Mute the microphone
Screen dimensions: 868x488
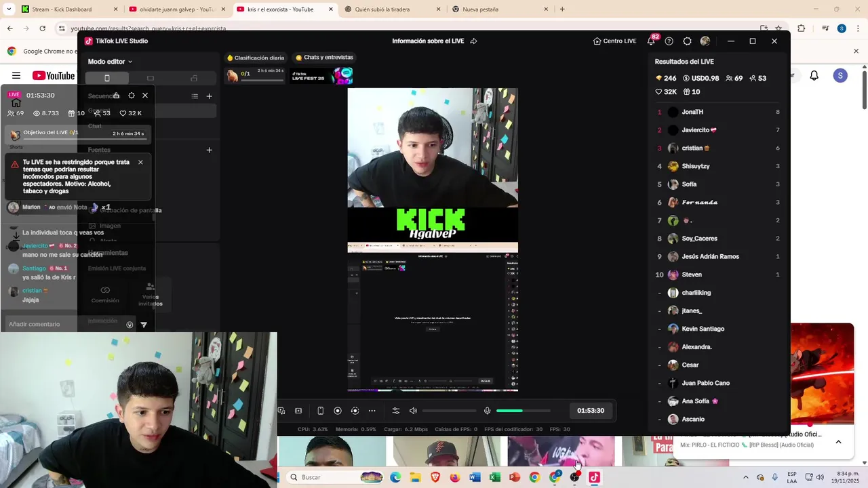(487, 411)
